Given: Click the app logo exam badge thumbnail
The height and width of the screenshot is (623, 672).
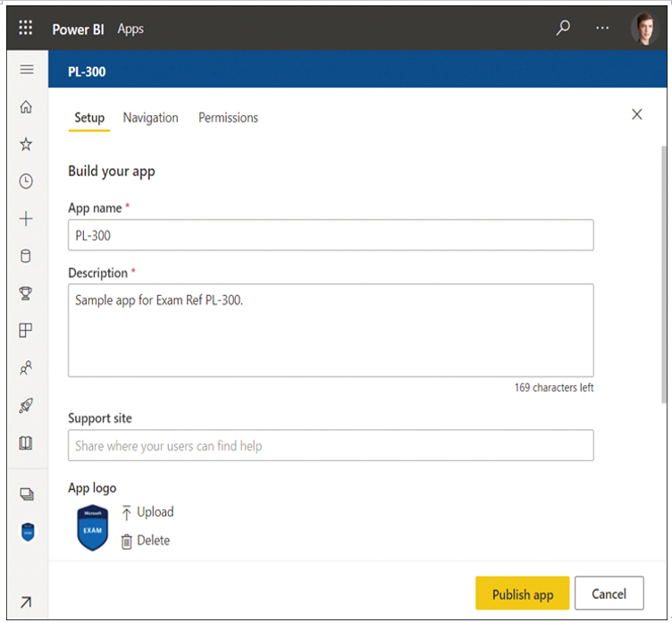Looking at the screenshot, I should coord(93,528).
